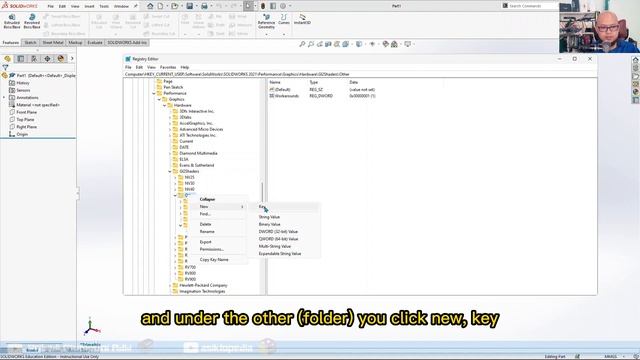Click the Zoom to Fit magnifier icon
640x360 pixels.
(x=302, y=44)
